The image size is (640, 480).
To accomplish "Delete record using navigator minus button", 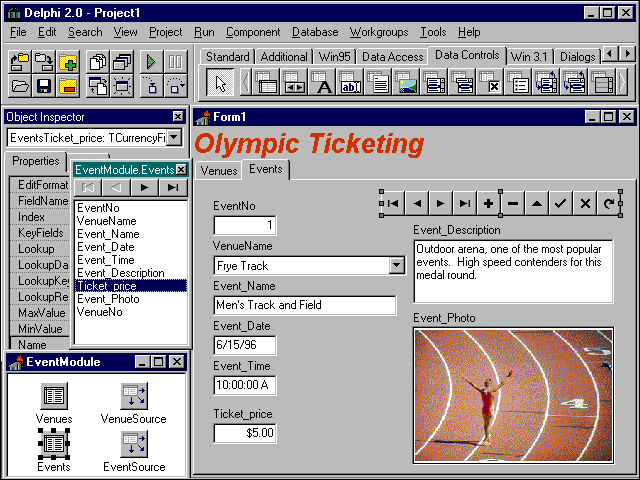I will coord(513,203).
